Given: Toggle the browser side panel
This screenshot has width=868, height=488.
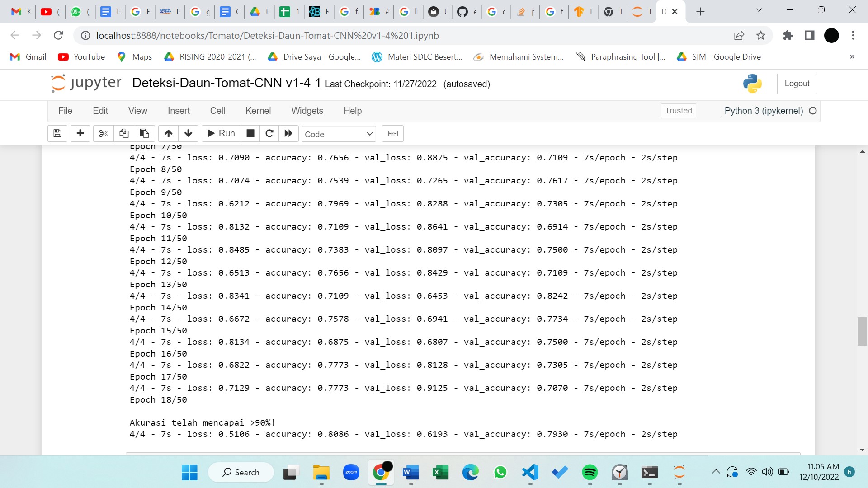Looking at the screenshot, I should [x=809, y=35].
